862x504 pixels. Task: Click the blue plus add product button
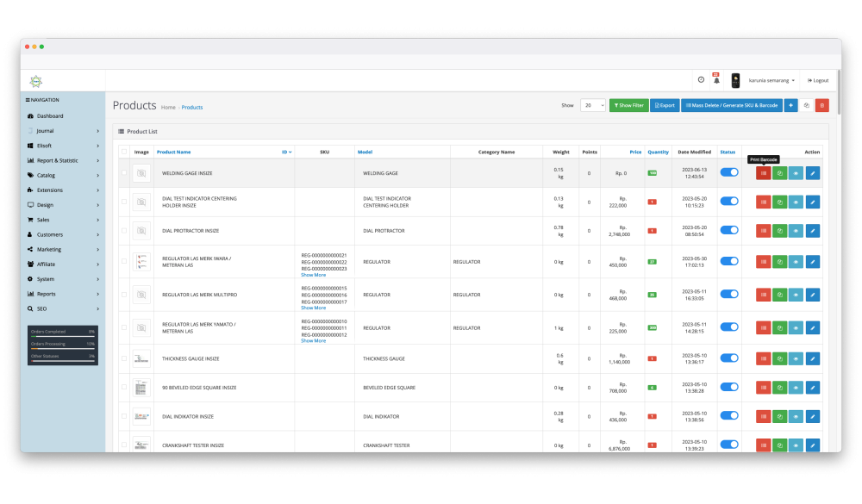790,105
